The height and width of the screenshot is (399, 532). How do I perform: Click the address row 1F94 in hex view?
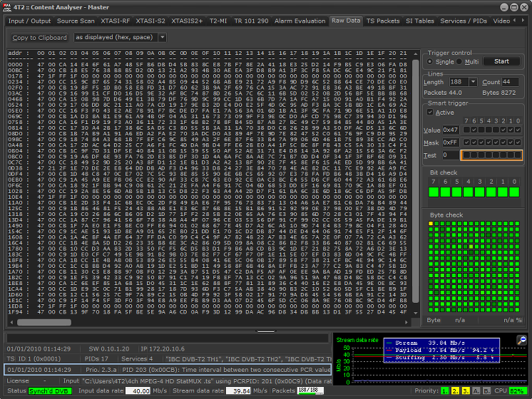(x=207, y=312)
